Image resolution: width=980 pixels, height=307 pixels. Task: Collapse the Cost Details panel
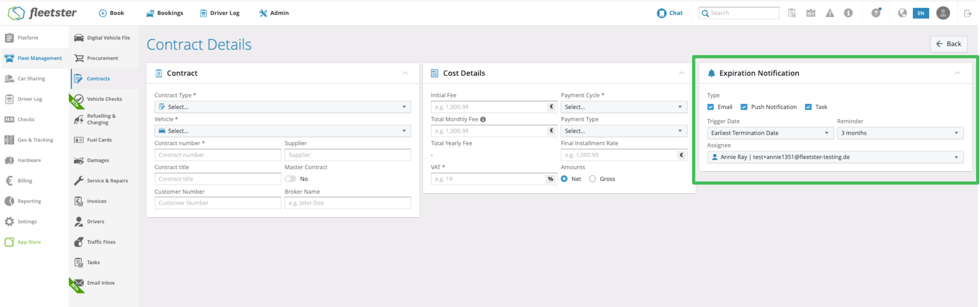(x=681, y=73)
